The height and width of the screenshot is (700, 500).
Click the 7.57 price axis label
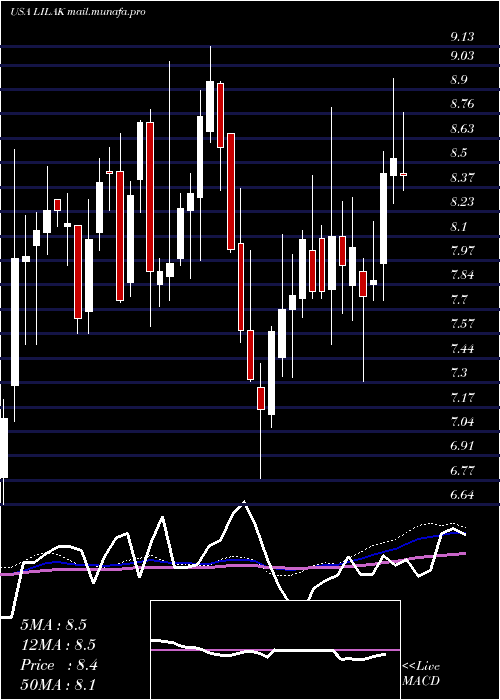tap(462, 323)
